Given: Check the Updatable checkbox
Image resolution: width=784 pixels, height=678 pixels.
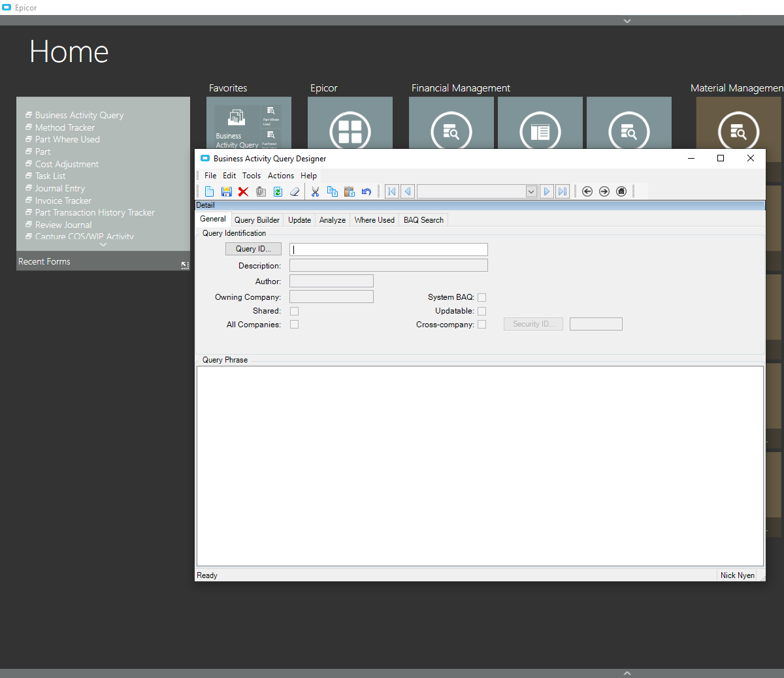Looking at the screenshot, I should (x=482, y=311).
